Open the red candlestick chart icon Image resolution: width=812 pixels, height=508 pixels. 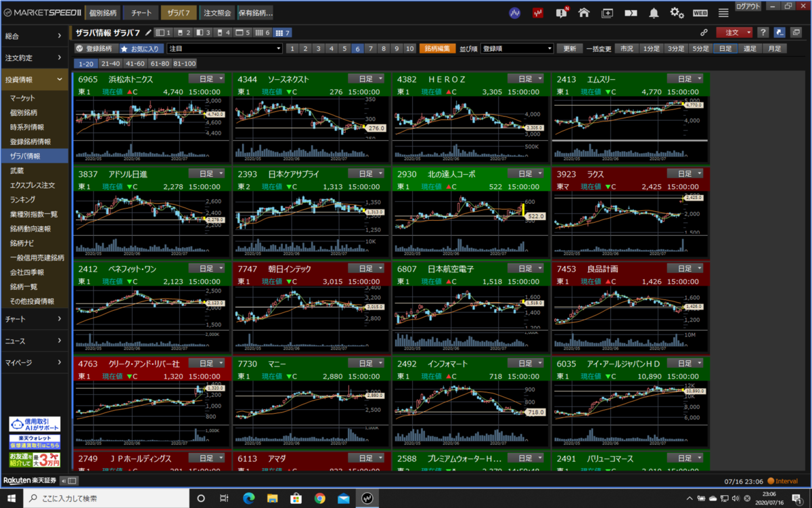(x=538, y=12)
